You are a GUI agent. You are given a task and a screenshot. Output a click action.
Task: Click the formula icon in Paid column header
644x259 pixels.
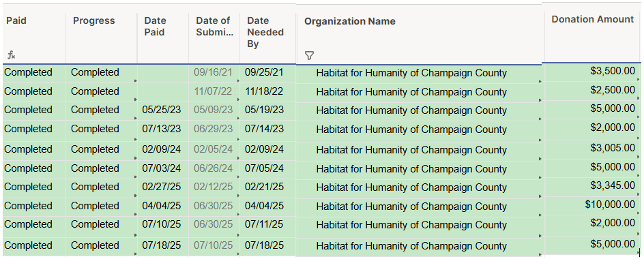coord(12,55)
